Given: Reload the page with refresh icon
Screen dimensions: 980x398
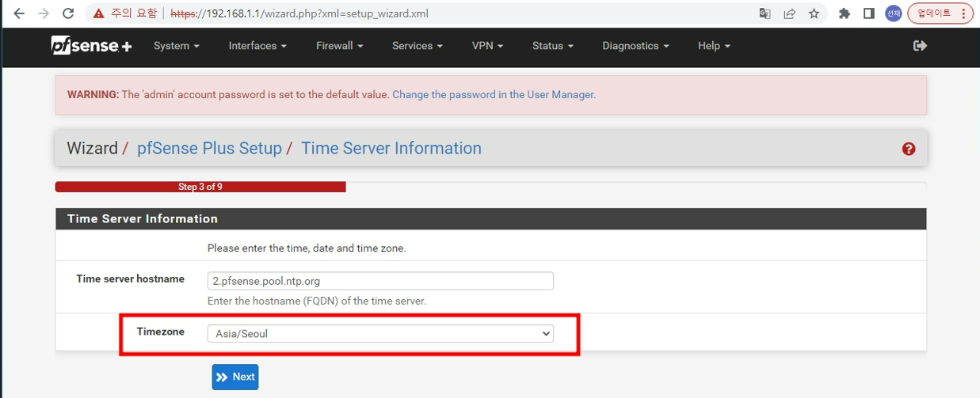Looking at the screenshot, I should [68, 13].
